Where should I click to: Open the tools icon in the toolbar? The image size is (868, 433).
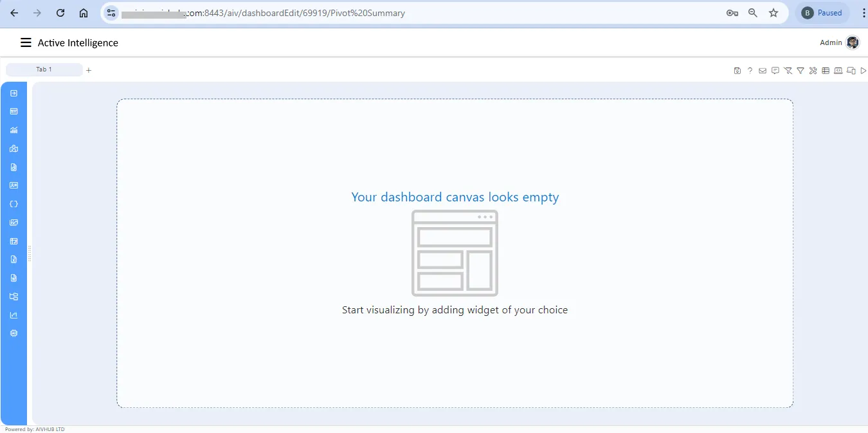pyautogui.click(x=813, y=71)
